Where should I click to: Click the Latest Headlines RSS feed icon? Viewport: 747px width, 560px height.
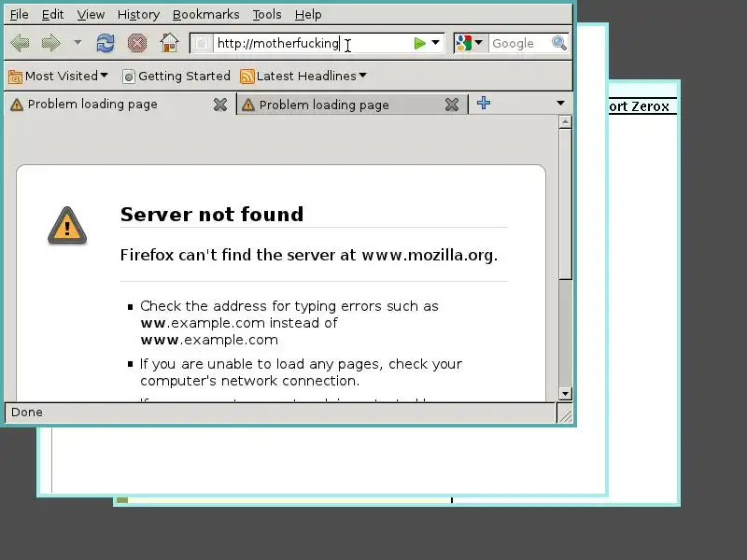pyautogui.click(x=247, y=77)
